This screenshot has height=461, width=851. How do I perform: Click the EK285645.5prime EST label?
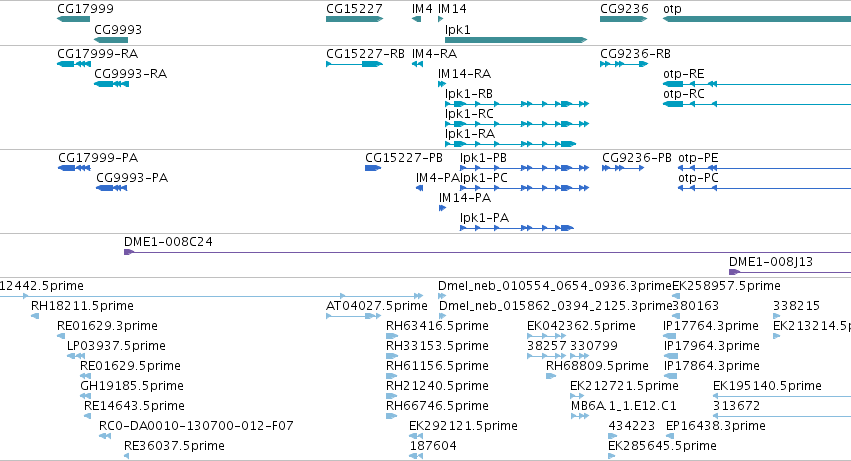(x=662, y=446)
